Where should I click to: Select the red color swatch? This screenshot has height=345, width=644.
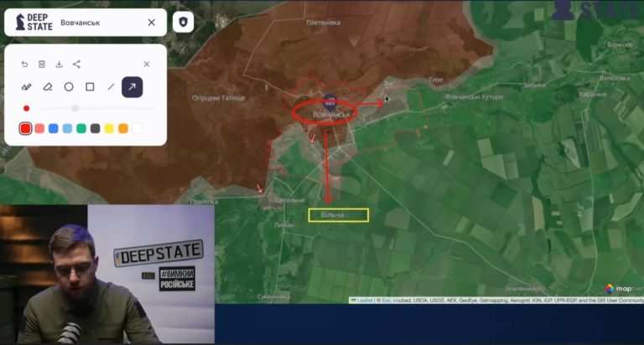pyautogui.click(x=26, y=128)
